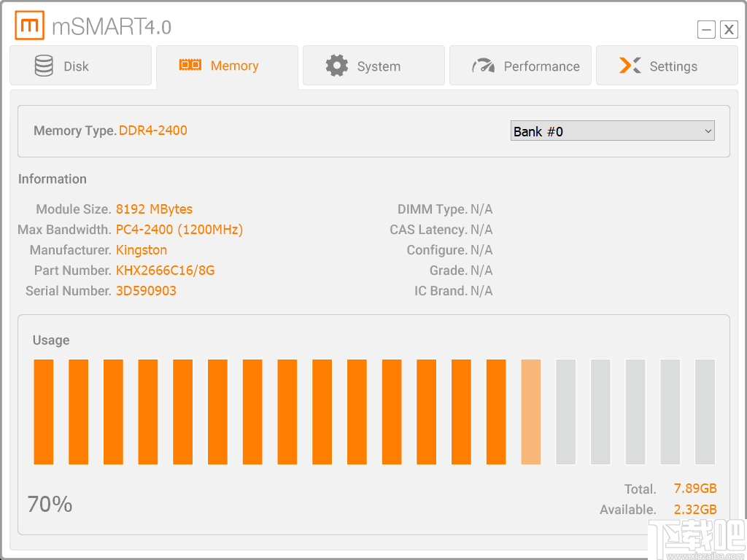
Task: Click the Memory Type label
Action: pyautogui.click(x=75, y=131)
